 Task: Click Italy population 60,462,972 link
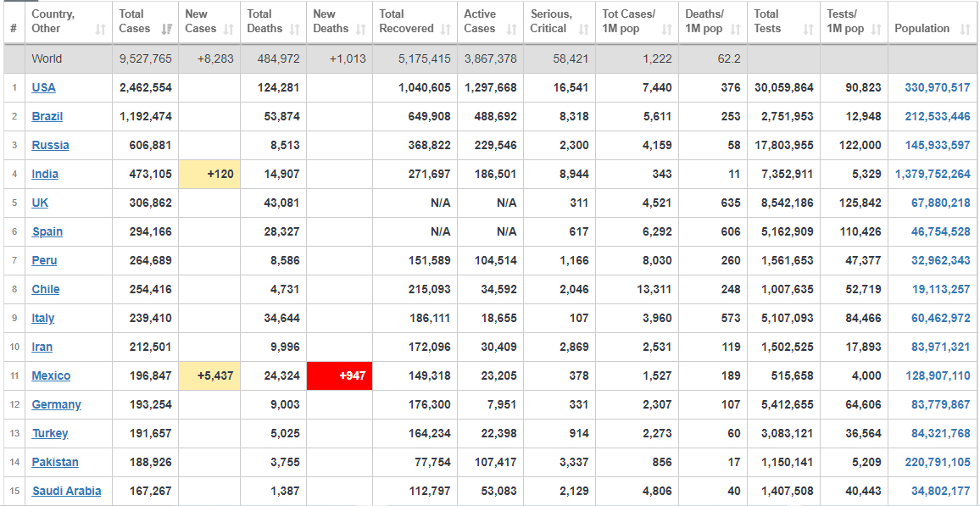pos(941,318)
